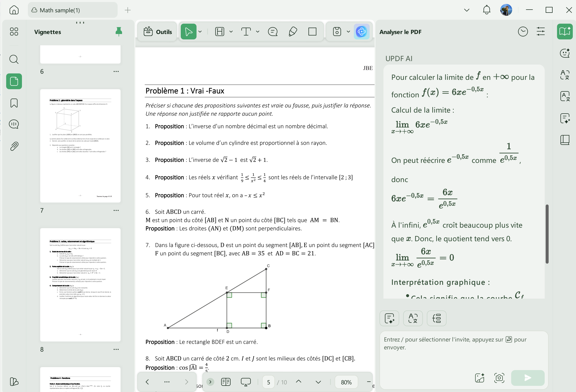Toggle the Analyser le PDF book icon
The image size is (576, 392).
tap(564, 32)
